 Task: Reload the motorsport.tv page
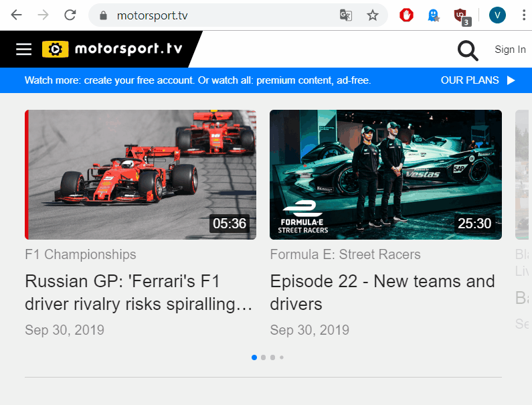pos(70,15)
